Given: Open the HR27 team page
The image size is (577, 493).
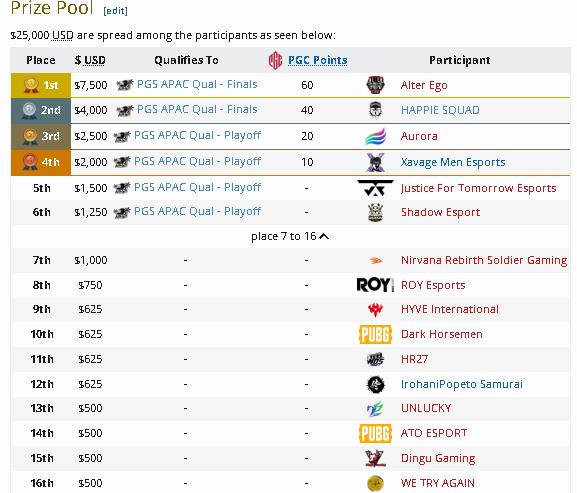Looking at the screenshot, I should tap(414, 359).
